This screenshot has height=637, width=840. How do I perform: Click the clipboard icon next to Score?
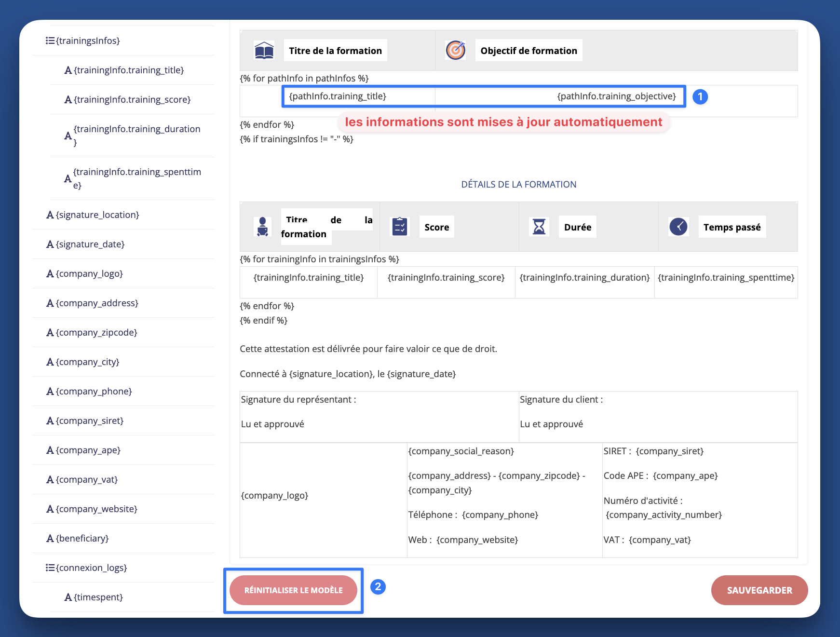click(399, 227)
